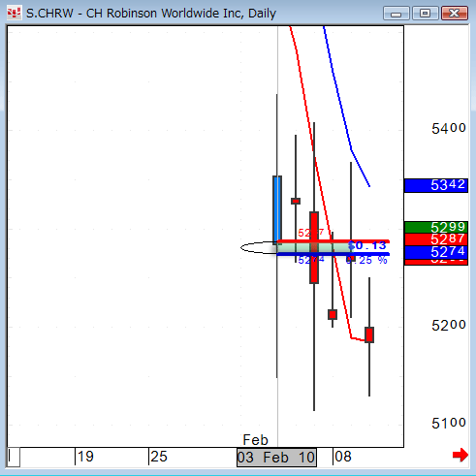
Task: Click the 'Feb' month label
Action: click(256, 440)
